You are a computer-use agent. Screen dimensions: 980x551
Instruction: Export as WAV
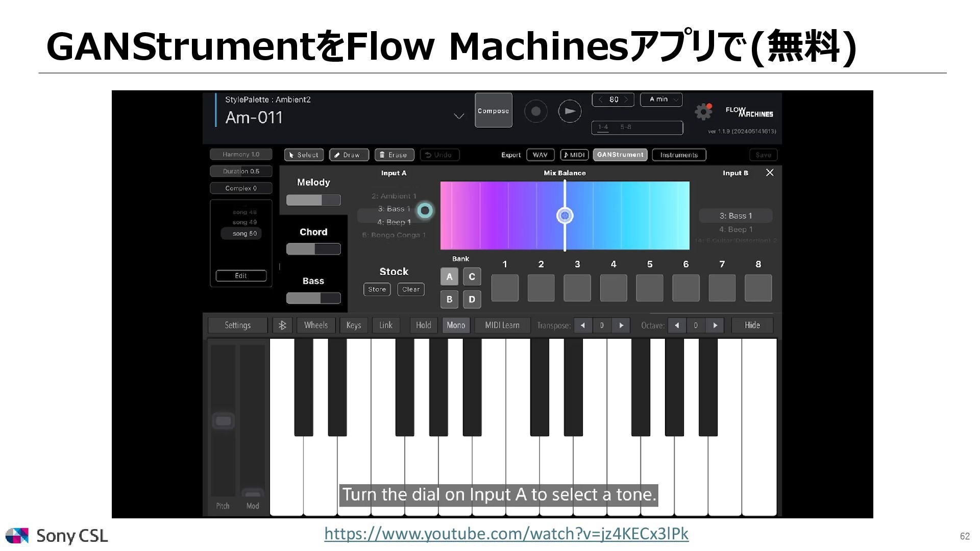pyautogui.click(x=540, y=155)
